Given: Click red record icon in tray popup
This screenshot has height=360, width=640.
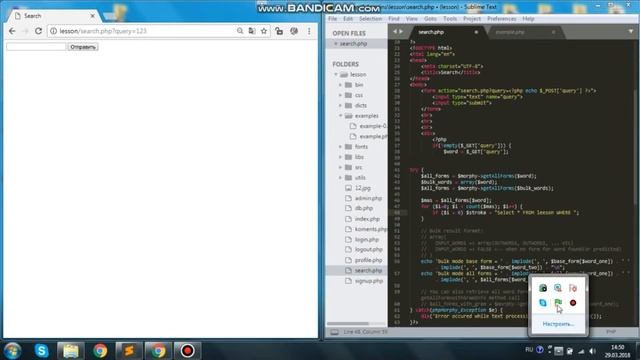Looking at the screenshot, I should pyautogui.click(x=573, y=303).
